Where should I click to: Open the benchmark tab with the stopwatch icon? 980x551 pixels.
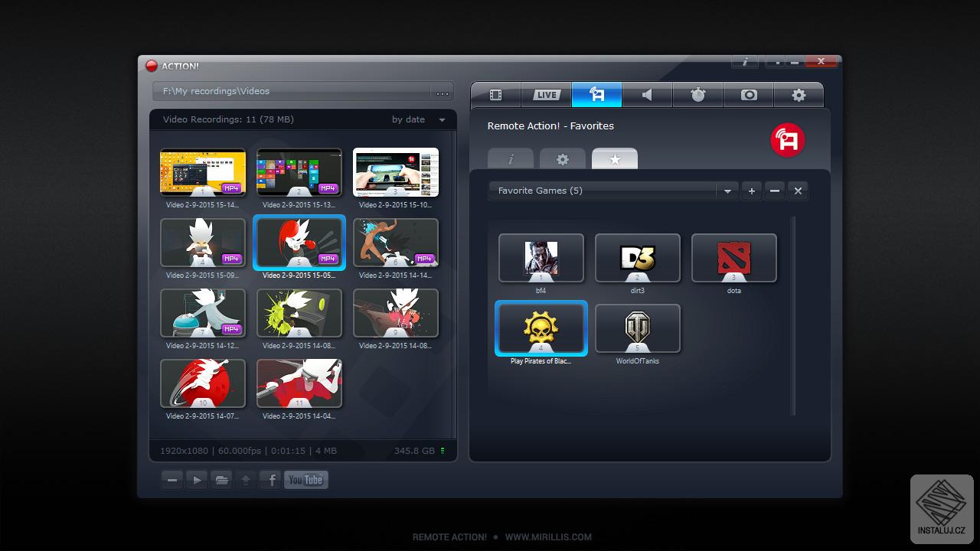point(697,95)
